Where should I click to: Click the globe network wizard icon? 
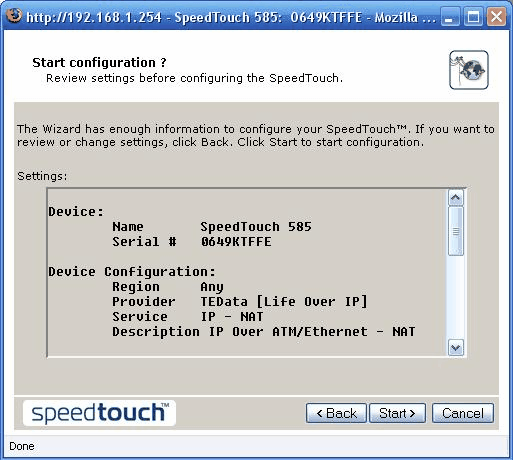469,70
